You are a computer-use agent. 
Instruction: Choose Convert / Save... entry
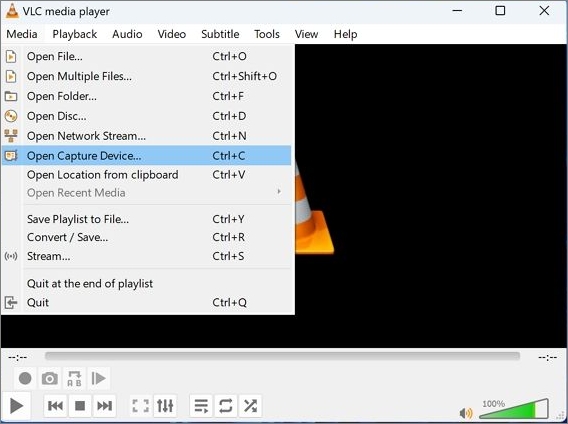click(x=146, y=237)
